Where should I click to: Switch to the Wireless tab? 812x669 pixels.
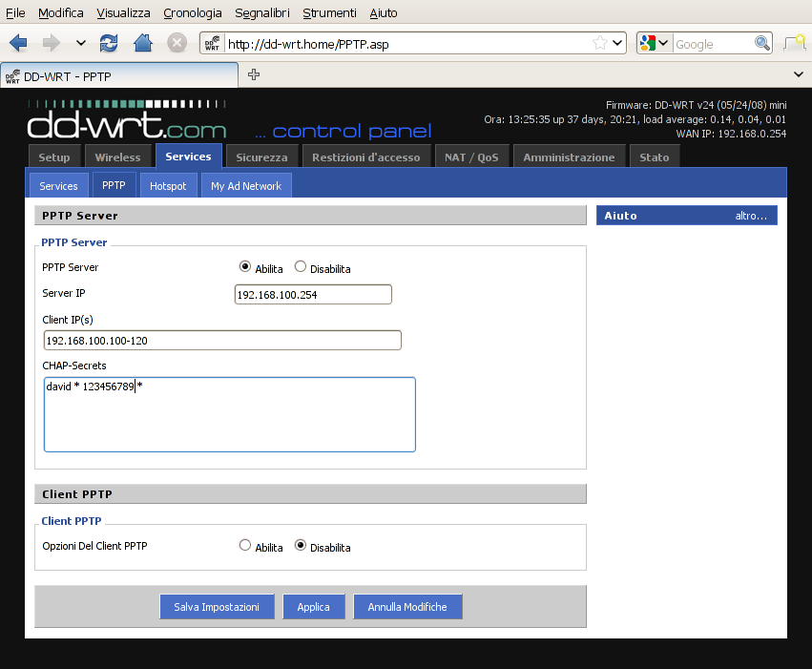117,157
